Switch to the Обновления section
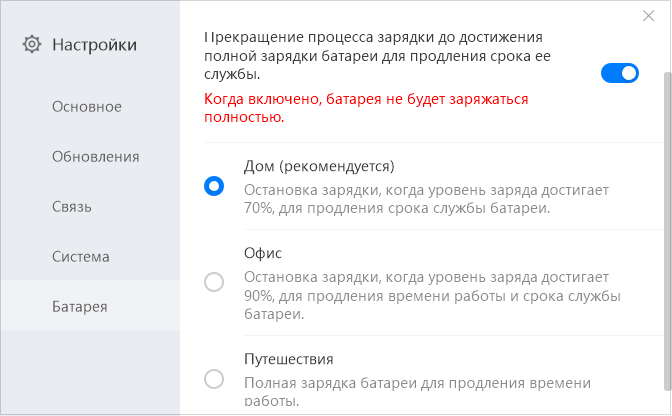Screen dimensions: 672x416 pos(95,157)
